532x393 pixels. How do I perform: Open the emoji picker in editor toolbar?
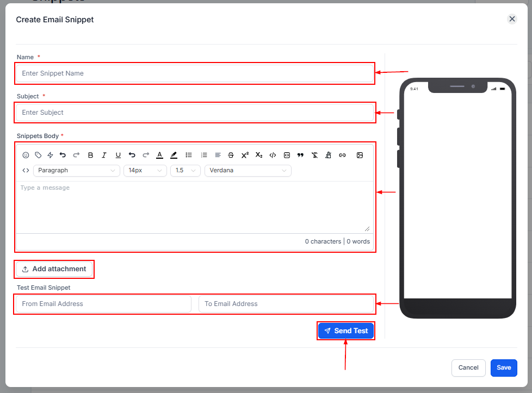click(x=26, y=155)
